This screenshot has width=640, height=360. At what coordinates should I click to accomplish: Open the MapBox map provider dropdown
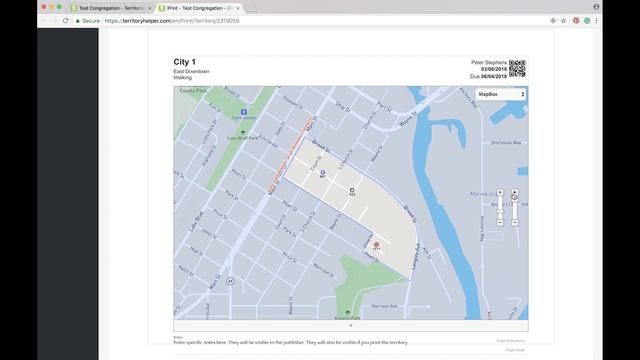501,94
